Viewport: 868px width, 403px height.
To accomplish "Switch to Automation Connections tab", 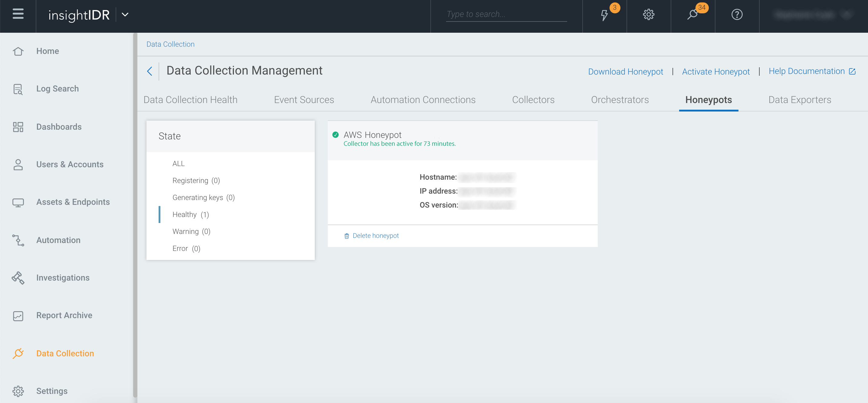I will click(x=423, y=100).
